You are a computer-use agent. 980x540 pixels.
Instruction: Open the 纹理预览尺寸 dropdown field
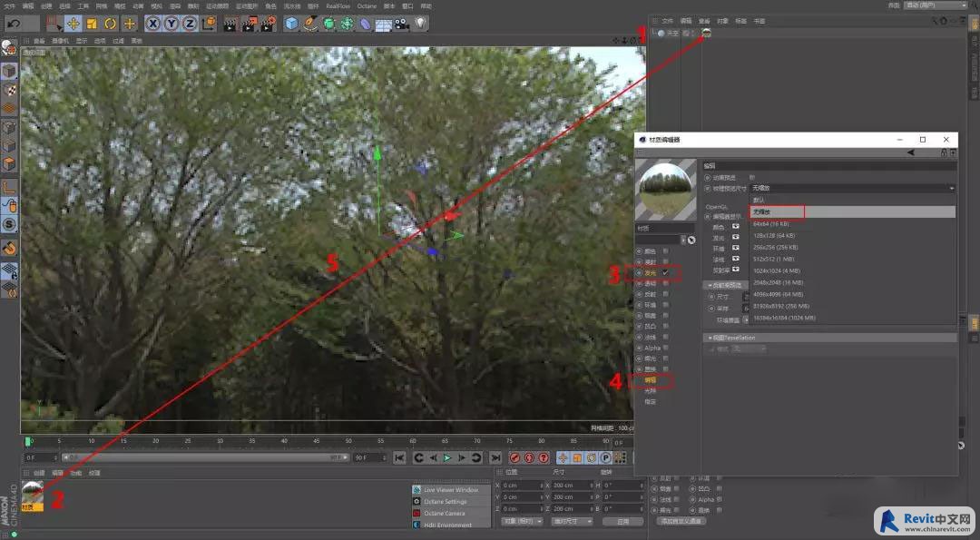(x=852, y=188)
